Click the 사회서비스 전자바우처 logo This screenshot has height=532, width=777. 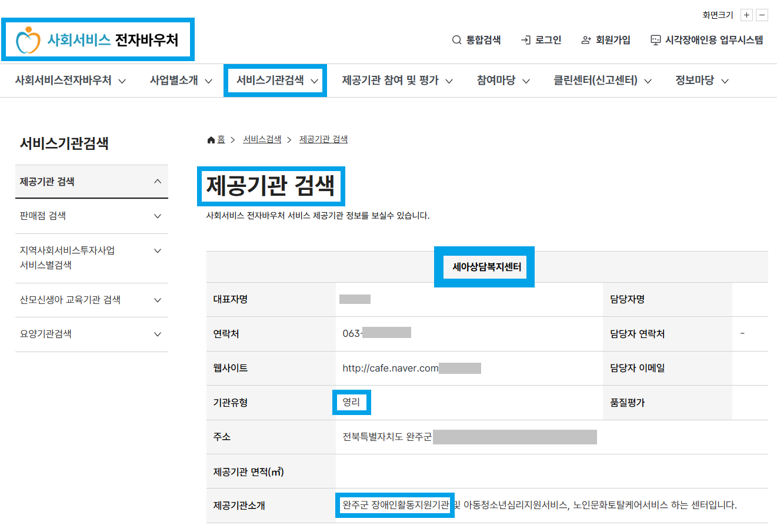point(97,39)
